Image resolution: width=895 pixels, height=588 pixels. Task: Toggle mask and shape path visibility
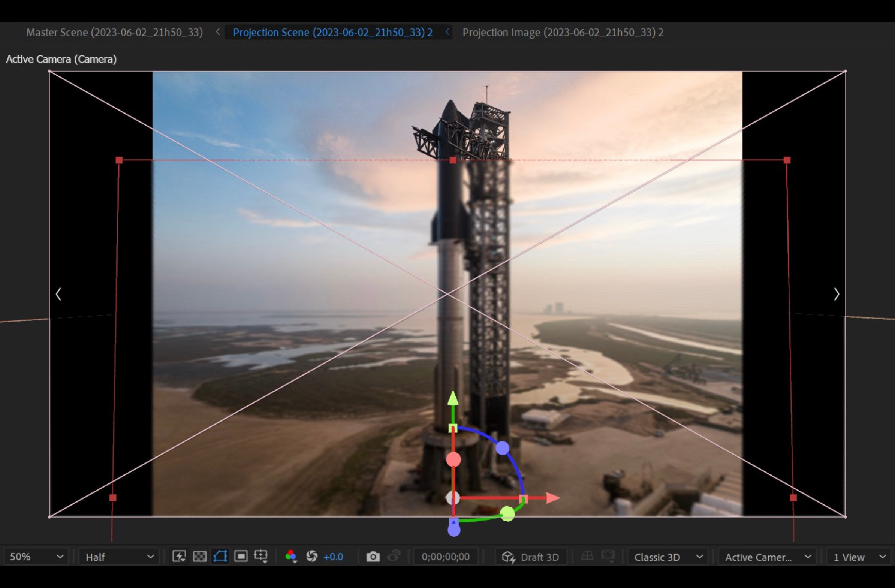click(x=220, y=556)
